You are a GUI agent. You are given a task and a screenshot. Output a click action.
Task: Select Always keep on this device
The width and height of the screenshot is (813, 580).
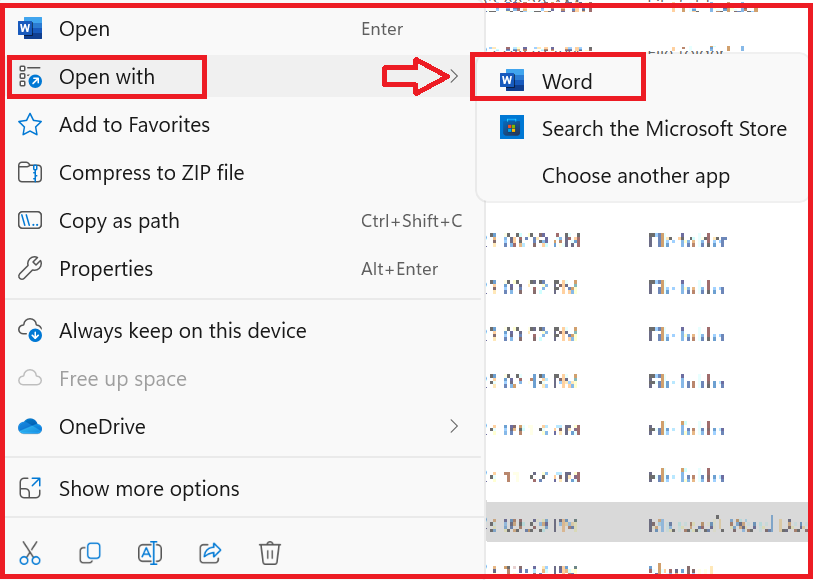click(x=244, y=330)
